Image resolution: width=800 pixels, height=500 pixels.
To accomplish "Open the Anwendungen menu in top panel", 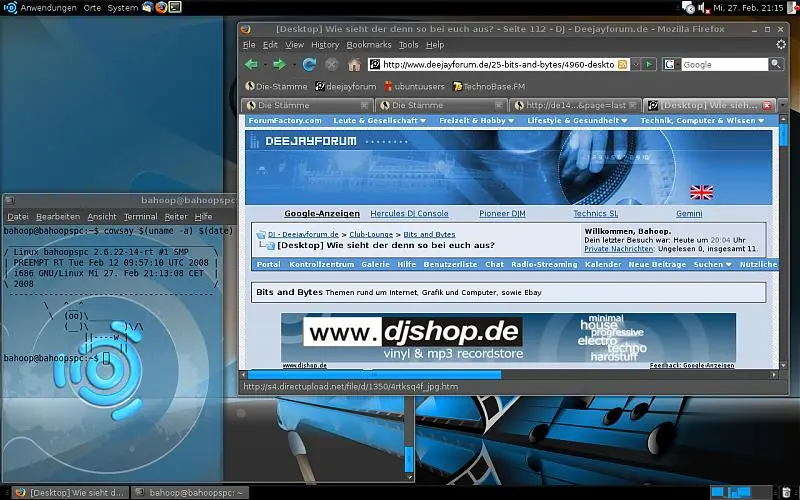I will click(x=49, y=7).
